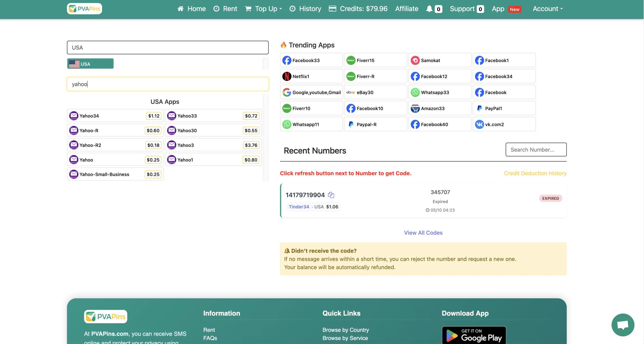Go to the History page
644x344 pixels.
[305, 9]
